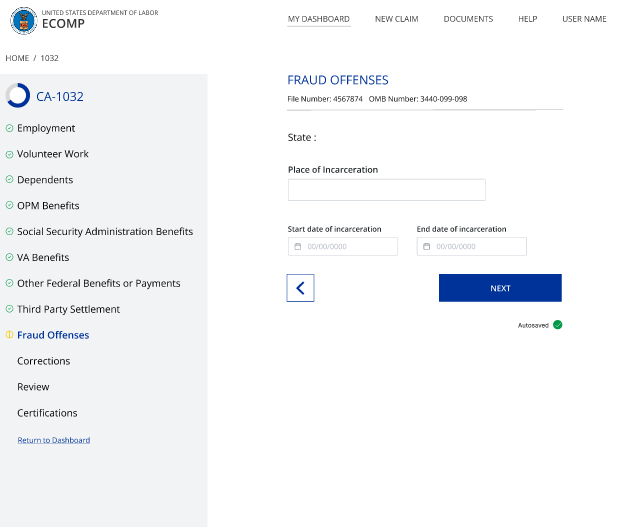This screenshot has height=527, width=617.
Task: Open the Documents menu
Action: coord(468,19)
